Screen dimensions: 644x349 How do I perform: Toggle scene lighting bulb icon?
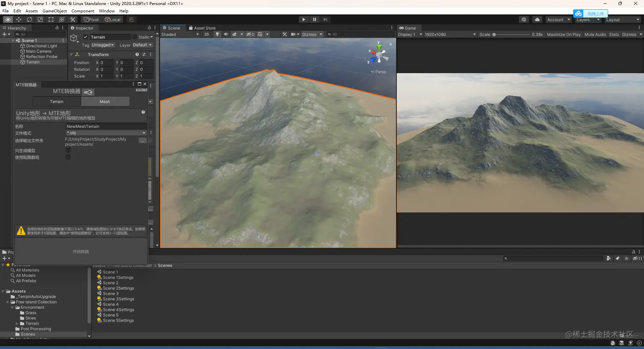tap(217, 35)
